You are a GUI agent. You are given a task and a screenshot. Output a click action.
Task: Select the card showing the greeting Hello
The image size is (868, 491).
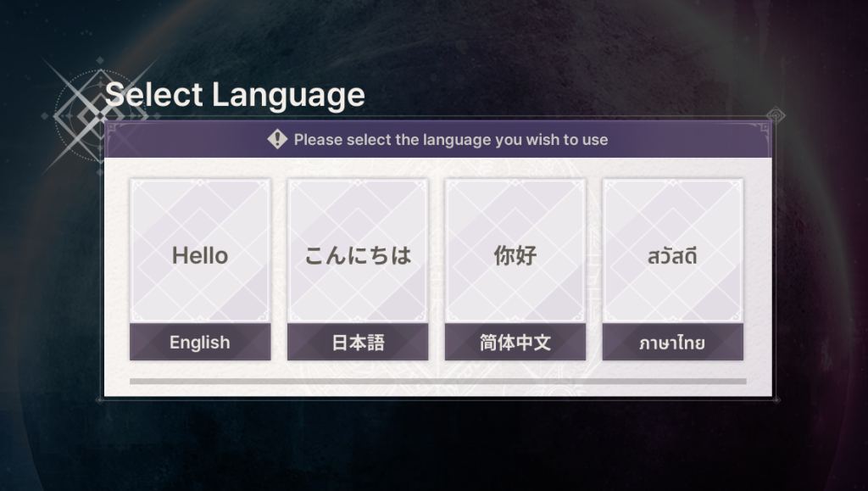click(200, 254)
